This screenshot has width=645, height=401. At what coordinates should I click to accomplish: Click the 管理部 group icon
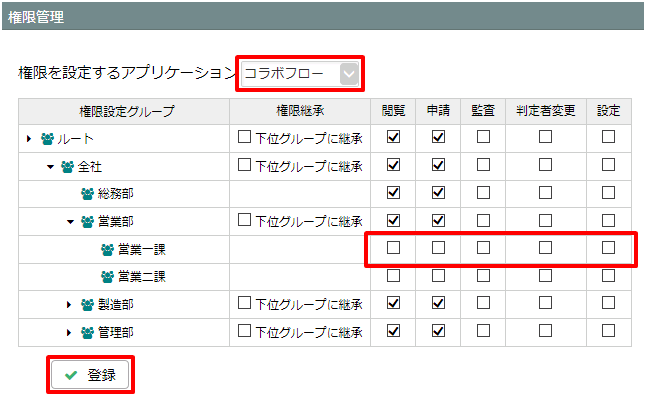pos(87,333)
